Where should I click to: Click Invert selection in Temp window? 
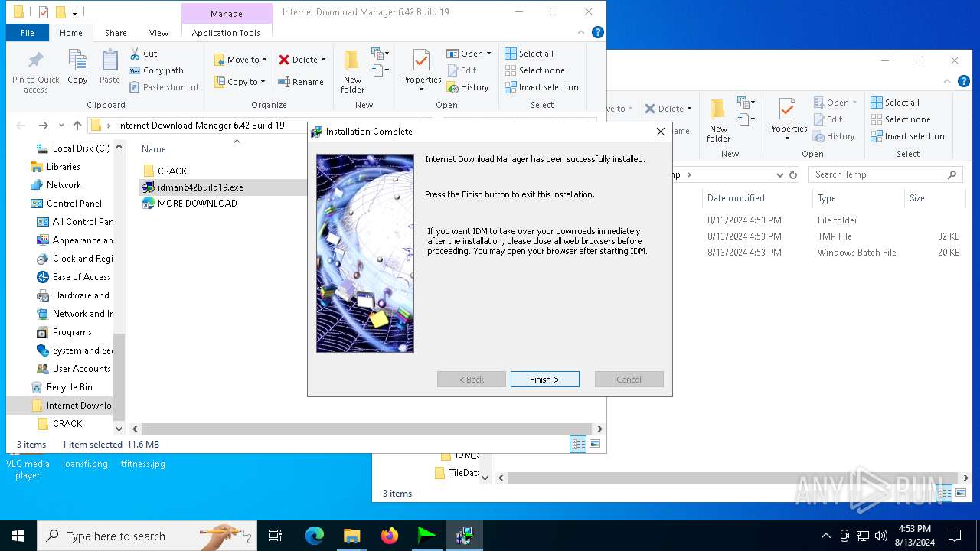coord(907,136)
